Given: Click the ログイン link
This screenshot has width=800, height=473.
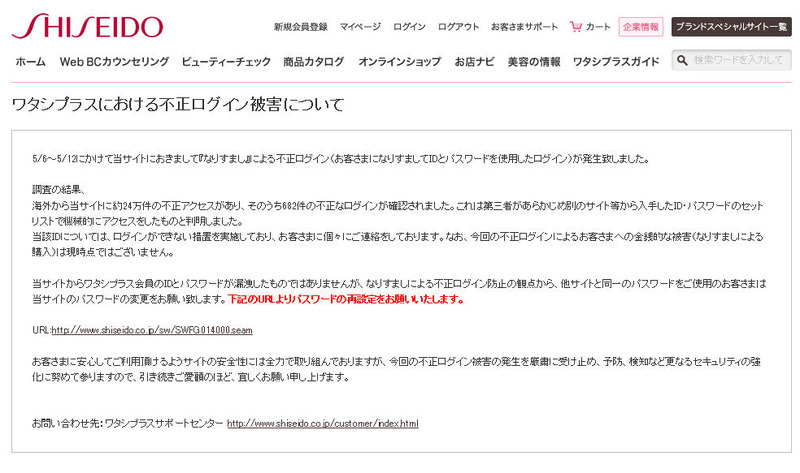Looking at the screenshot, I should coord(409,27).
